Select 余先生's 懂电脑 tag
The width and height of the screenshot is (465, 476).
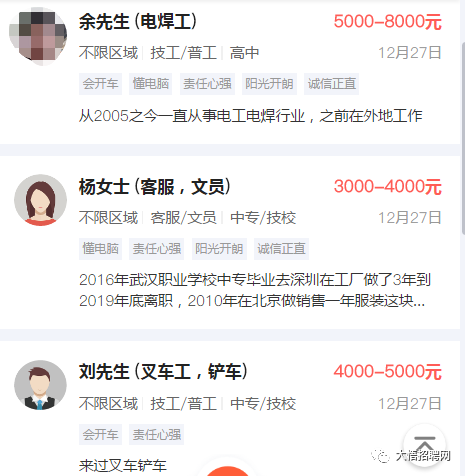151,84
